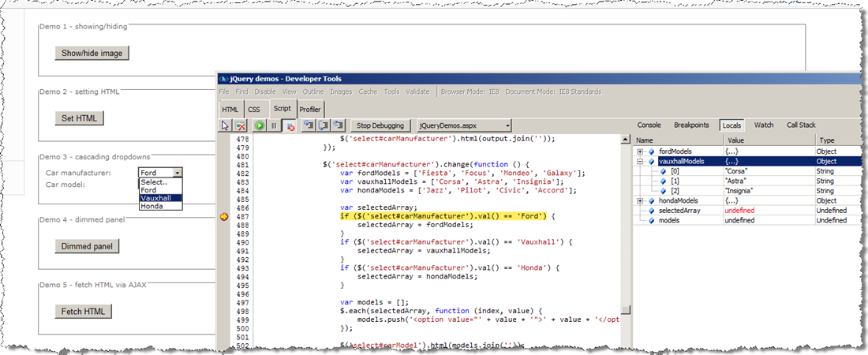The height and width of the screenshot is (355, 868).
Task: Click the variable icon beside models
Action: coord(652,220)
